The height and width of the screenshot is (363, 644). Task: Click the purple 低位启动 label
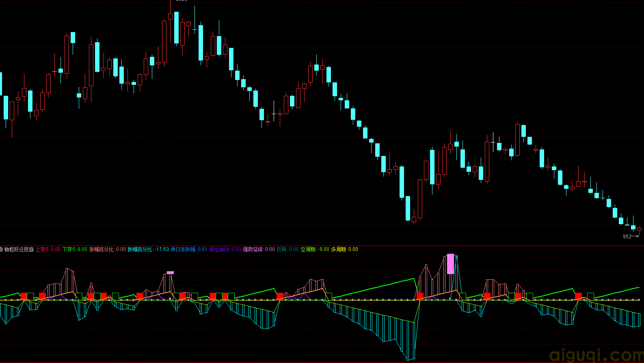point(225,249)
